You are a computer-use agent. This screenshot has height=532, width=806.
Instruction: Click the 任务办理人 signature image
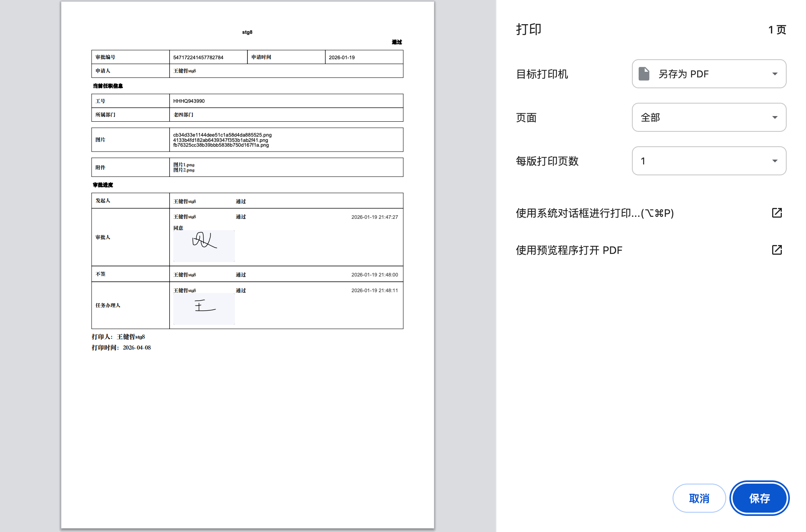click(204, 308)
